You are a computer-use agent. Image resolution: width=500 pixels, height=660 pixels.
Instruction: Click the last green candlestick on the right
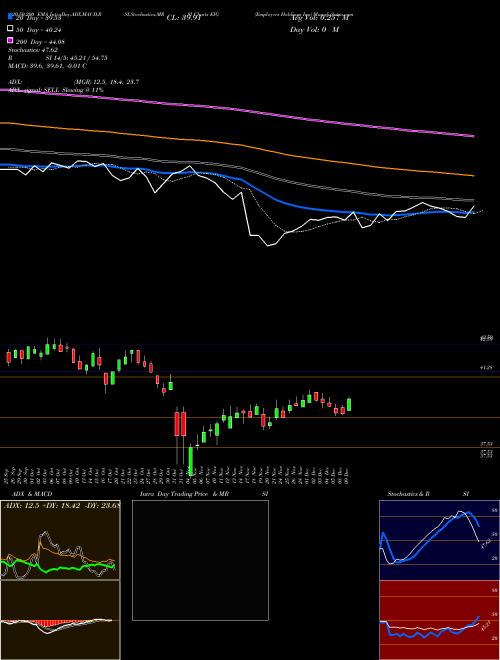349,405
